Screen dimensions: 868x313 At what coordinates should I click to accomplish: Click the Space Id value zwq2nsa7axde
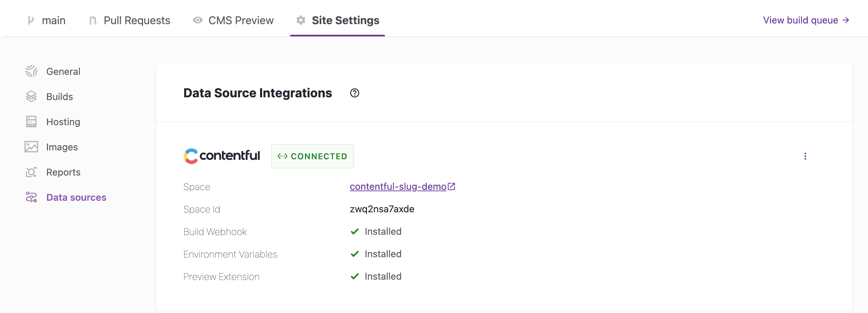(x=382, y=209)
